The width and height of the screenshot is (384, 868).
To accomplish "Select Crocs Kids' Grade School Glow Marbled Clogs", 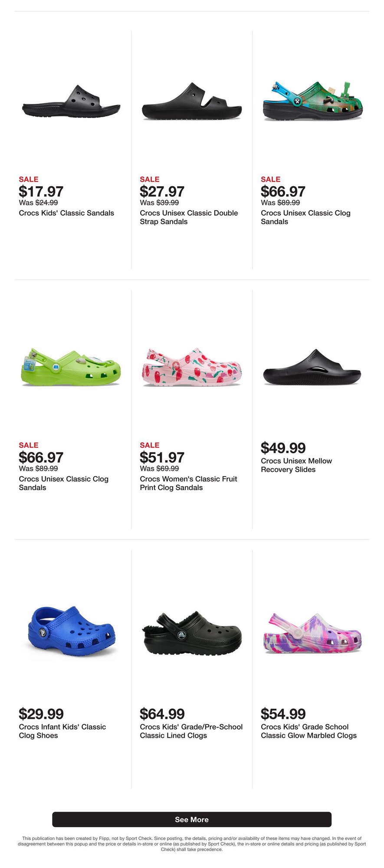I will 309,731.
